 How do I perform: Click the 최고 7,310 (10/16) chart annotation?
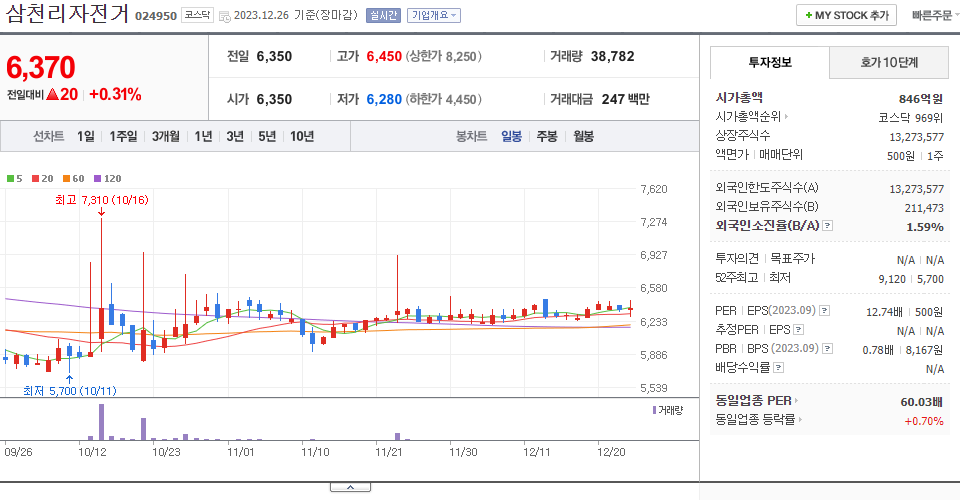pos(102,200)
